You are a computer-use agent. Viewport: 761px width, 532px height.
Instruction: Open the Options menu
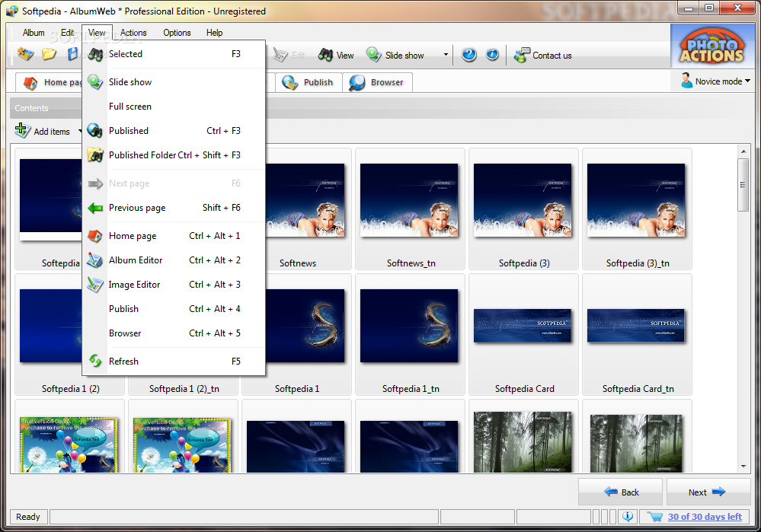177,33
